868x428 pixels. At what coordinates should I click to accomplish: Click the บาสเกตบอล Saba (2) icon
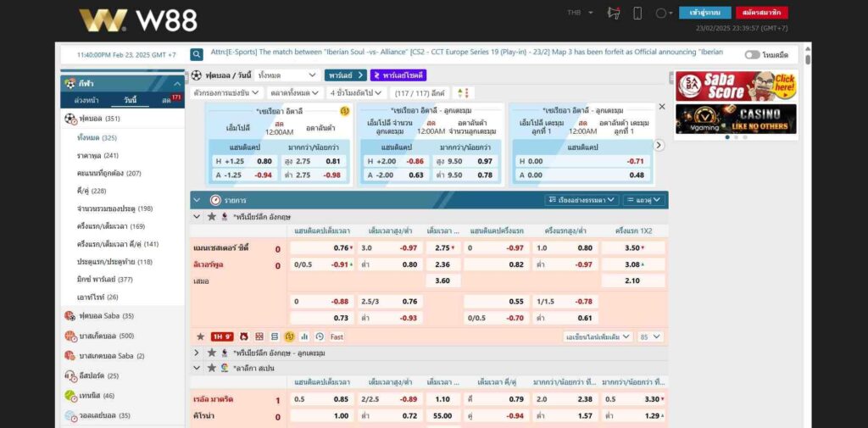click(70, 356)
